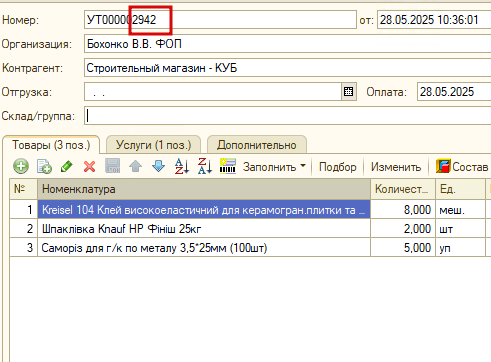Click the Изменить button
The height and width of the screenshot is (362, 491).
(x=396, y=167)
